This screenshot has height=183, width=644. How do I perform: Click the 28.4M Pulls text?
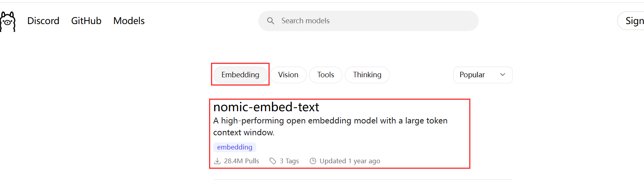point(241,161)
